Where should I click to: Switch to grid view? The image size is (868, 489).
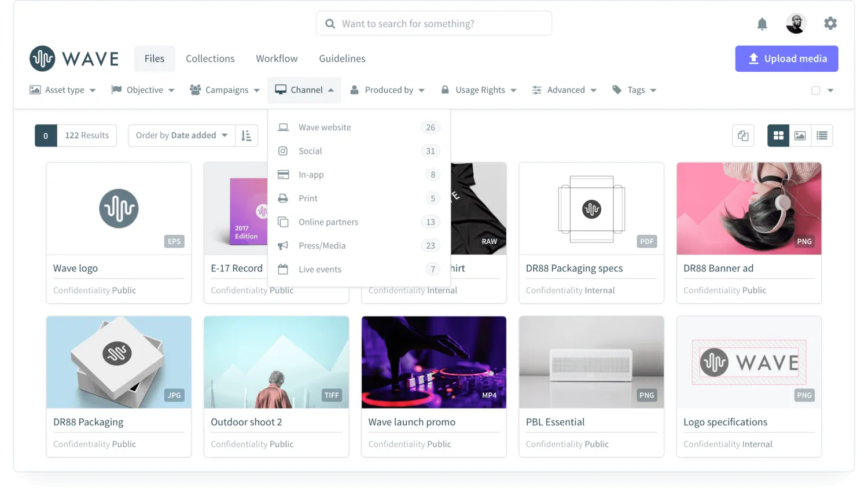[x=778, y=135]
